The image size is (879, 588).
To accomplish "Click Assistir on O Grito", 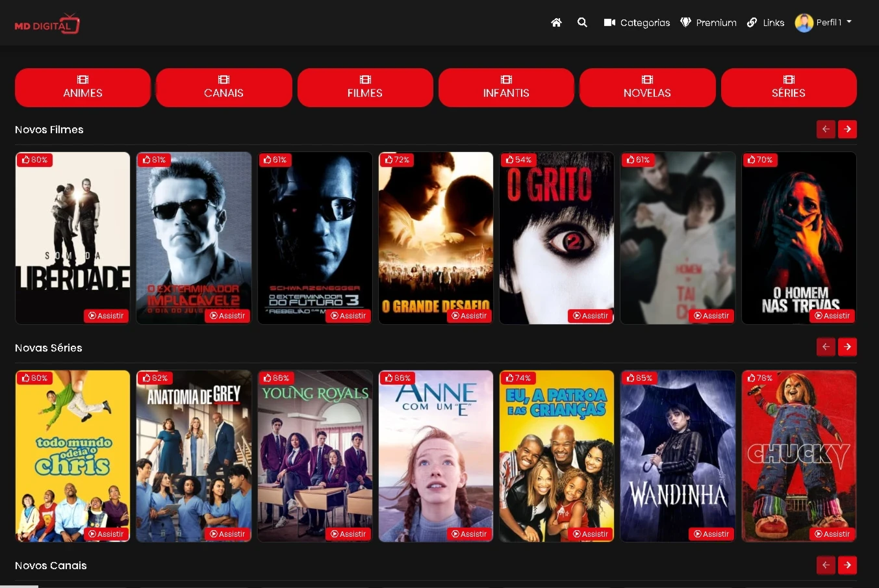I will [x=591, y=316].
